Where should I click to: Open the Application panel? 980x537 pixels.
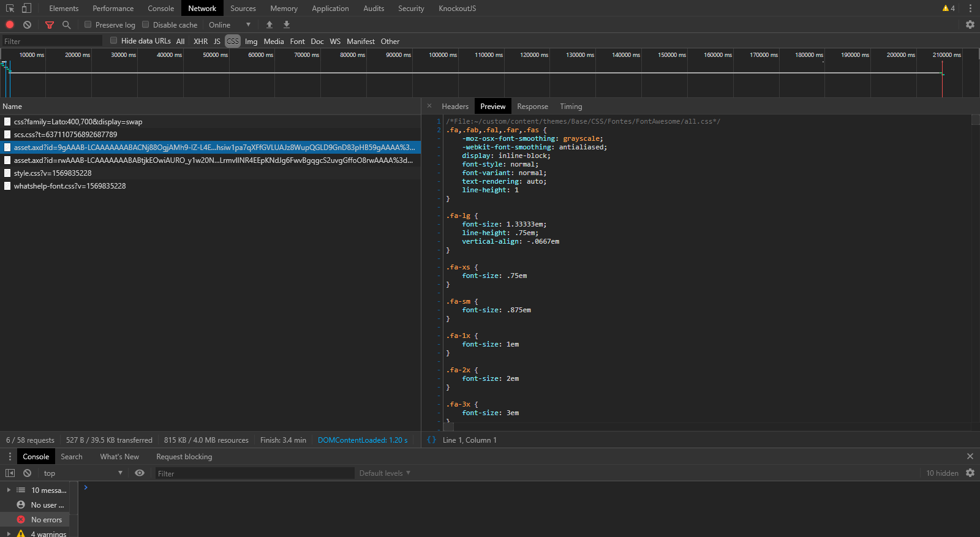pos(330,8)
